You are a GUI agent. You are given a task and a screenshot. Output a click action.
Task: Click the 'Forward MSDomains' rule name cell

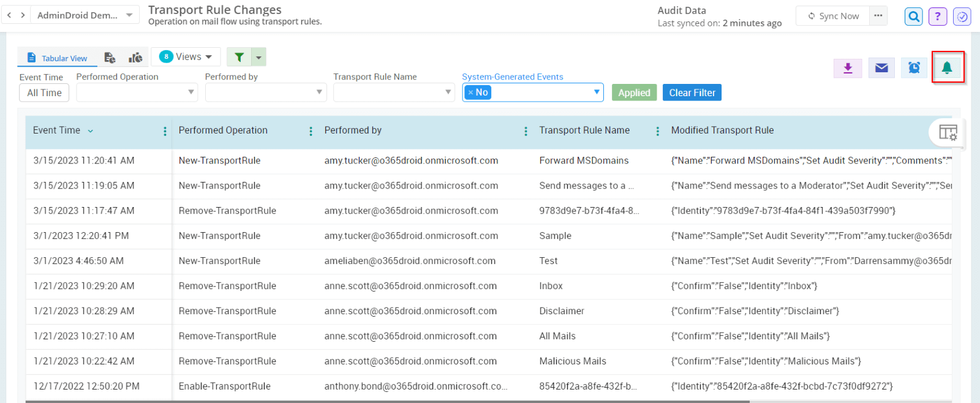584,160
